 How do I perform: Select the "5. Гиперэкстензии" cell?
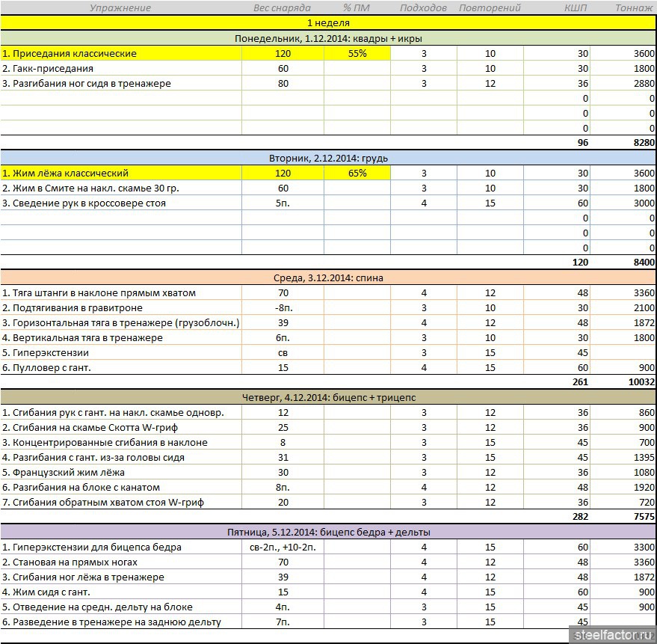tap(121, 352)
